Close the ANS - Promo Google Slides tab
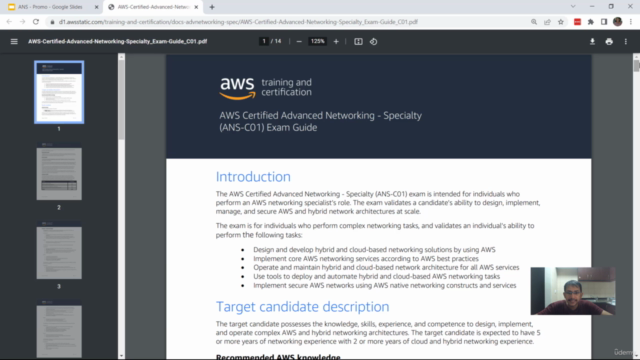The height and width of the screenshot is (360, 640). 97,7
